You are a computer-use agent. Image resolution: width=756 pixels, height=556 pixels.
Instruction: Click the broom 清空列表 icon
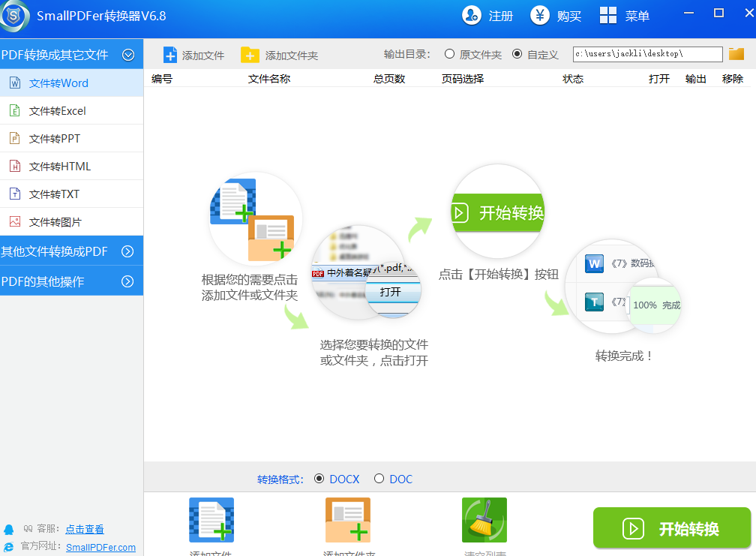coord(484,520)
